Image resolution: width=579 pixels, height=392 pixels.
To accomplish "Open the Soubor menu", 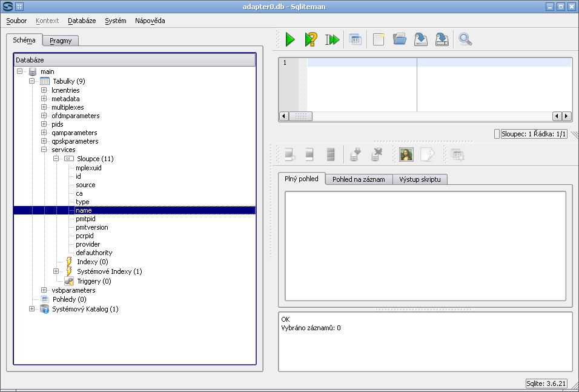I will pos(16,21).
